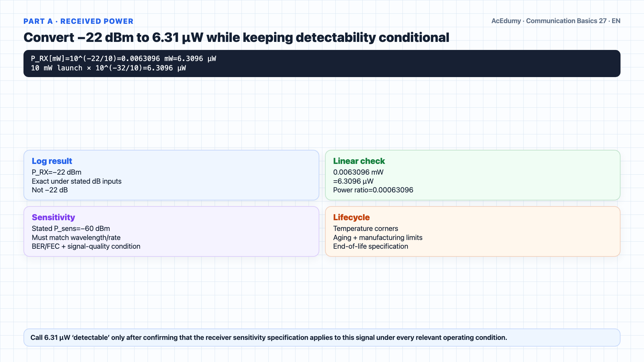Viewport: 644px width, 362px height.
Task: Click 'BER/FEC + signal-quality condition' line
Action: point(86,246)
